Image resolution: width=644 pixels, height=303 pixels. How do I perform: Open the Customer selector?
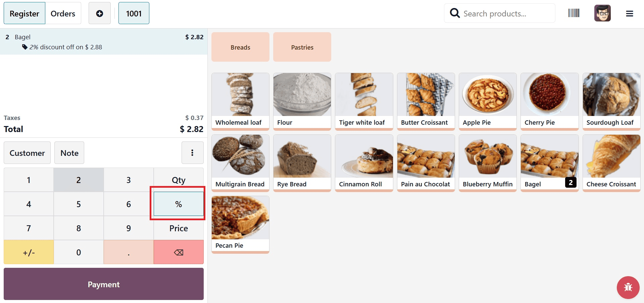(x=27, y=153)
